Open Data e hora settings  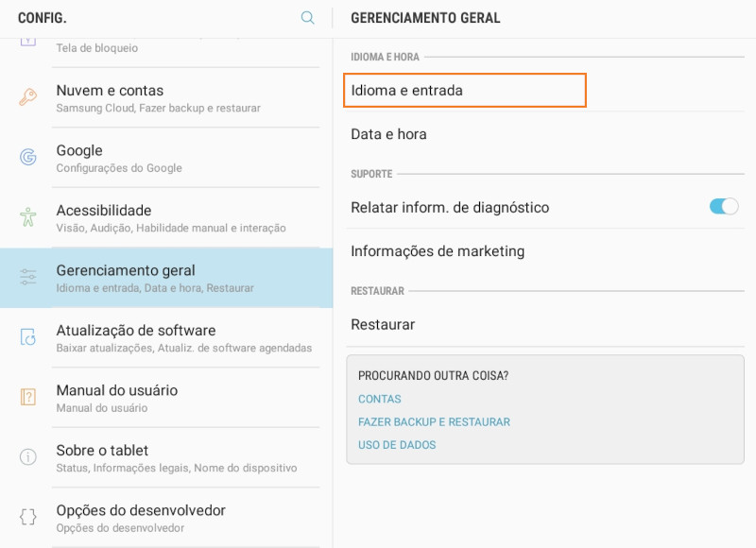545,134
